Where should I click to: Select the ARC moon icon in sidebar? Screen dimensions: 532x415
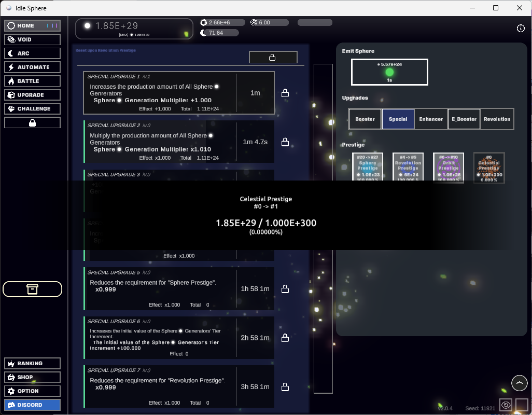click(32, 53)
